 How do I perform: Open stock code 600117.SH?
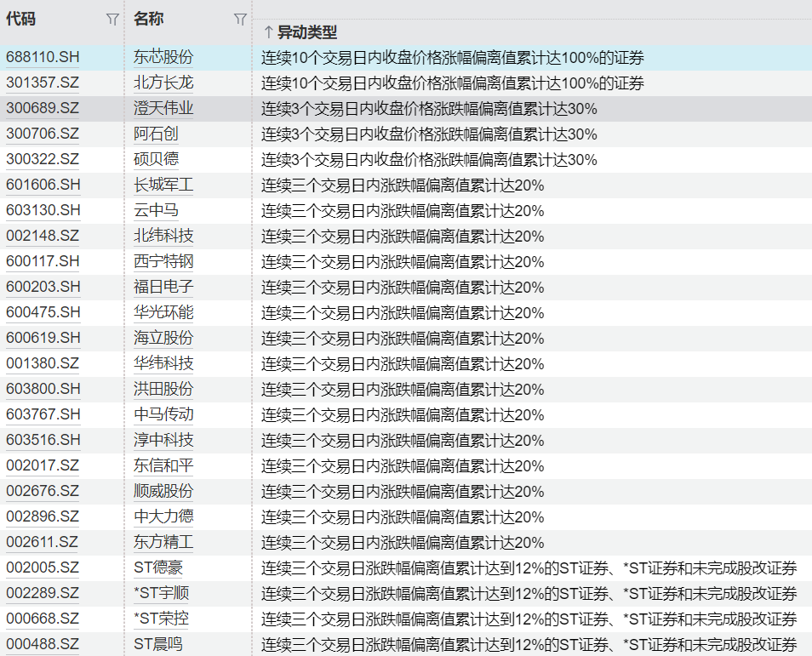click(43, 261)
